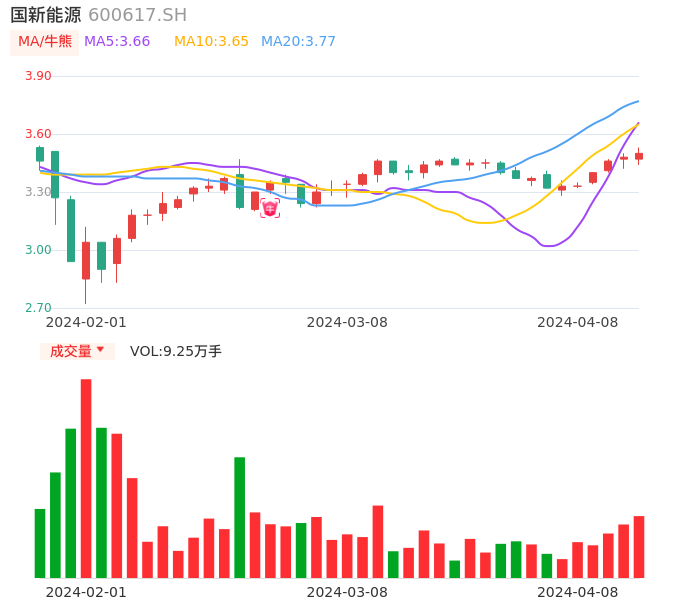Viewport: 686px width, 606px height.
Task: Click the 2024-02-01 date label under volume chart
Action: [87, 591]
